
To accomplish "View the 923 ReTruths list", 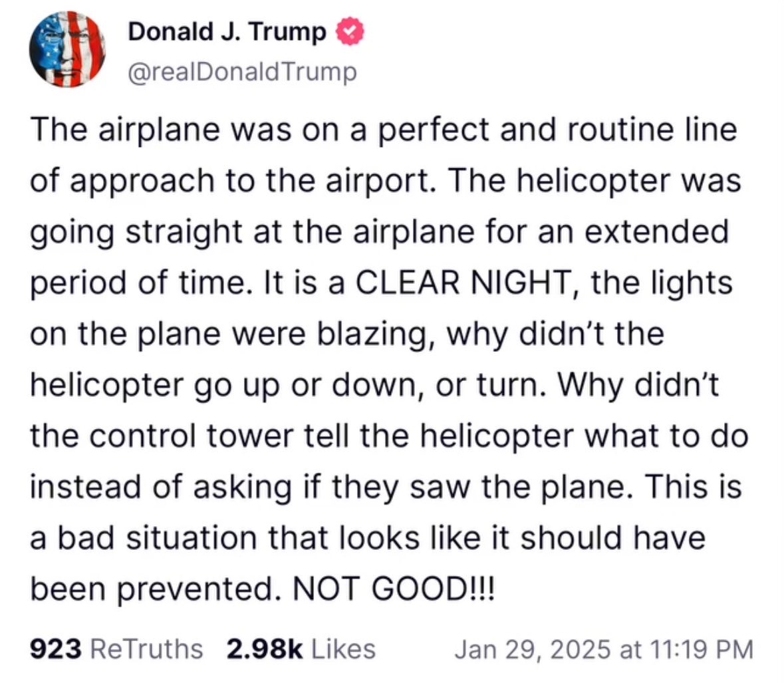I will (x=116, y=648).
